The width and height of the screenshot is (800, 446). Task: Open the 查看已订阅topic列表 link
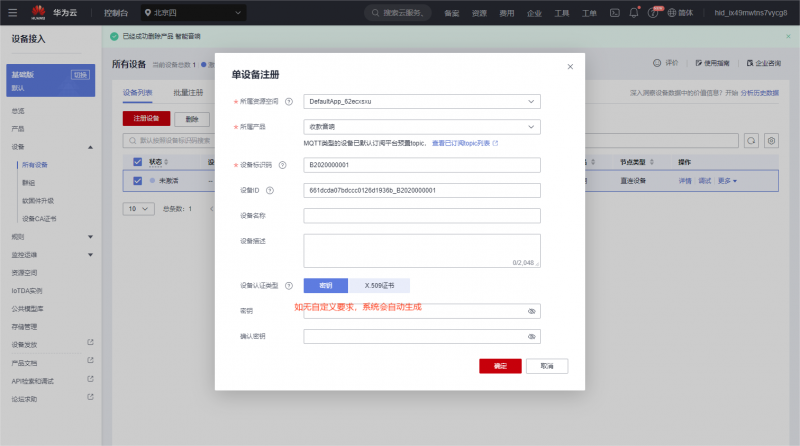click(x=464, y=143)
